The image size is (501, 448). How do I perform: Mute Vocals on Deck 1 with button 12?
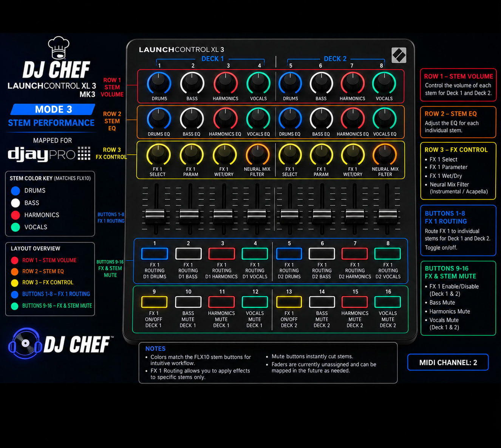tap(255, 302)
